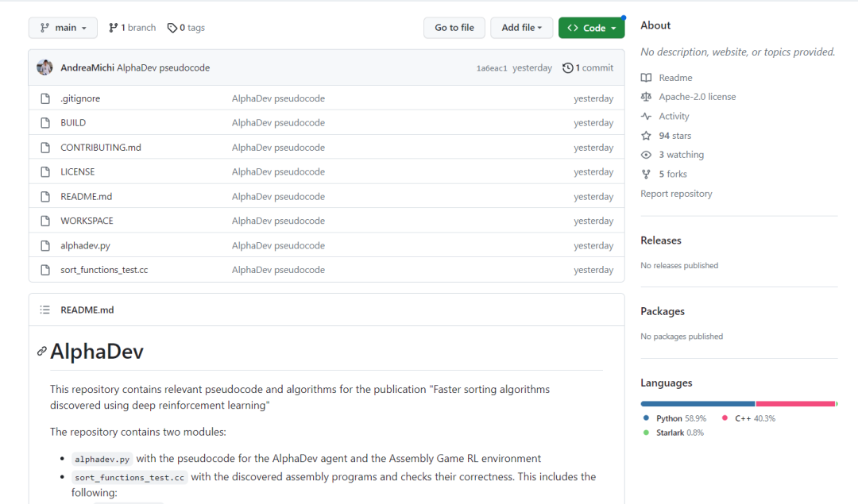This screenshot has width=858, height=504.
Task: Open the green Code dropdown
Action: (591, 28)
